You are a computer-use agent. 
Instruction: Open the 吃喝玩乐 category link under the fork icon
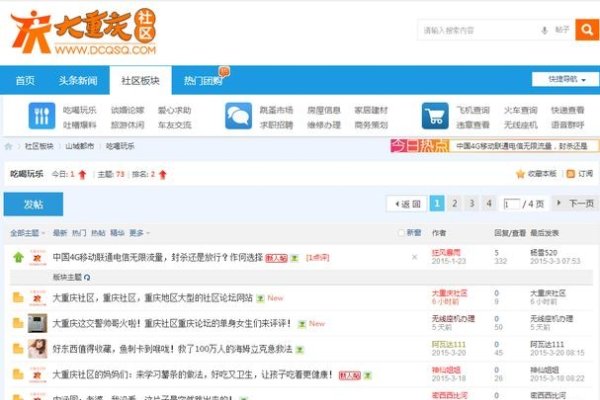click(x=79, y=110)
